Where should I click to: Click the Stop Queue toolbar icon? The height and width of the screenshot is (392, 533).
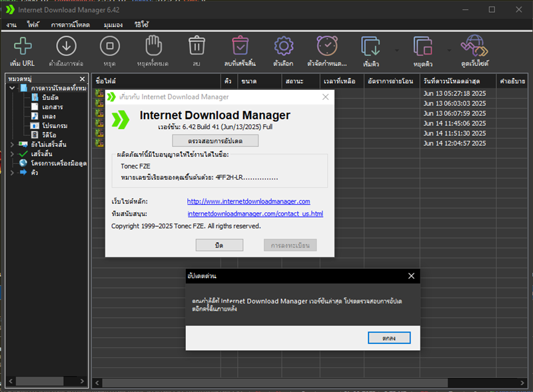click(x=423, y=46)
